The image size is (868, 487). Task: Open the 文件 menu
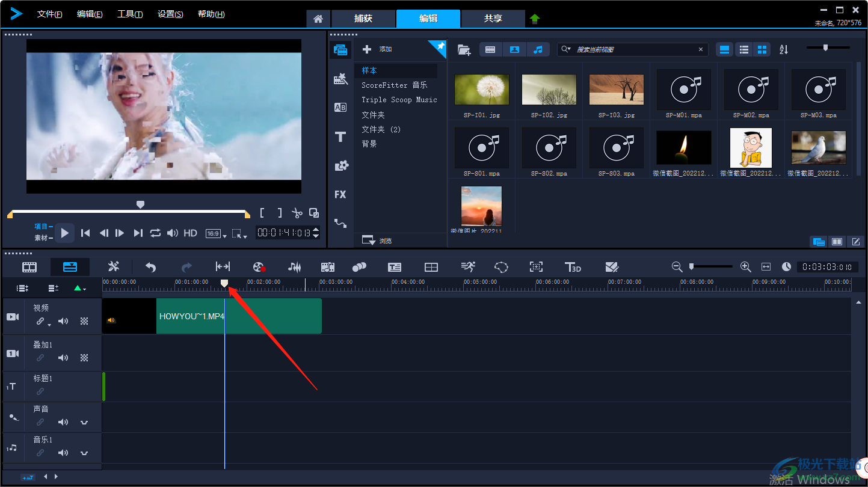click(49, 14)
